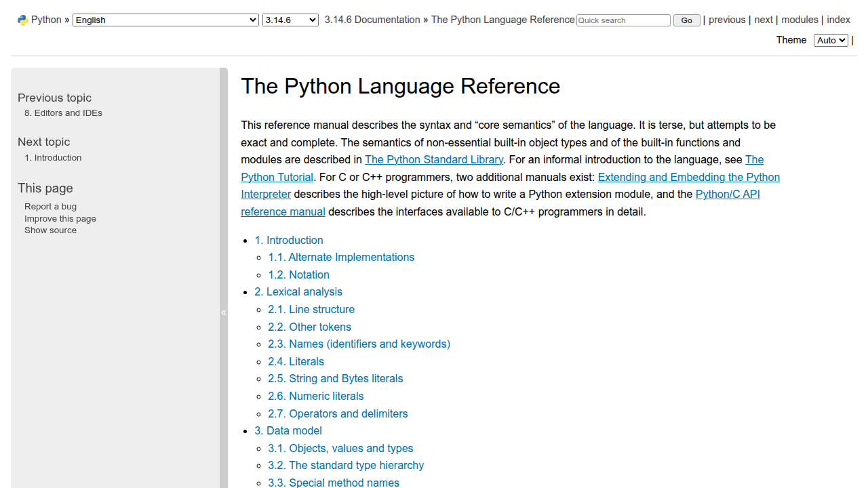
Task: Click the Python breadcrumb link
Action: coord(46,20)
